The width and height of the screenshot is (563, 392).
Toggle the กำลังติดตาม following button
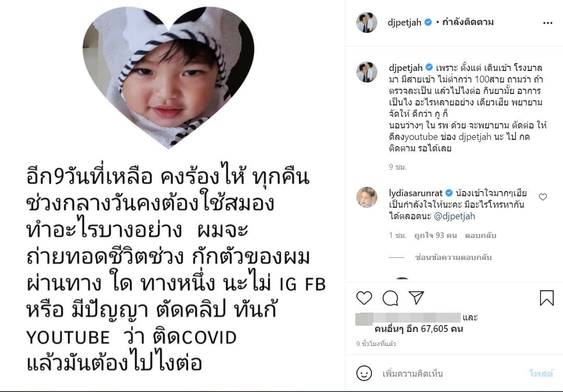[468, 22]
